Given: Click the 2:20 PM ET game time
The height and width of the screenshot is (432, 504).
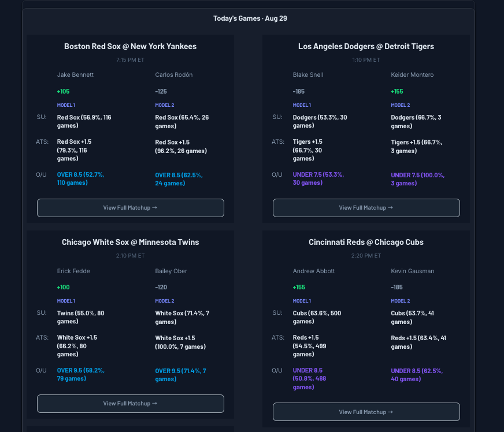Looking at the screenshot, I should click(x=366, y=256).
